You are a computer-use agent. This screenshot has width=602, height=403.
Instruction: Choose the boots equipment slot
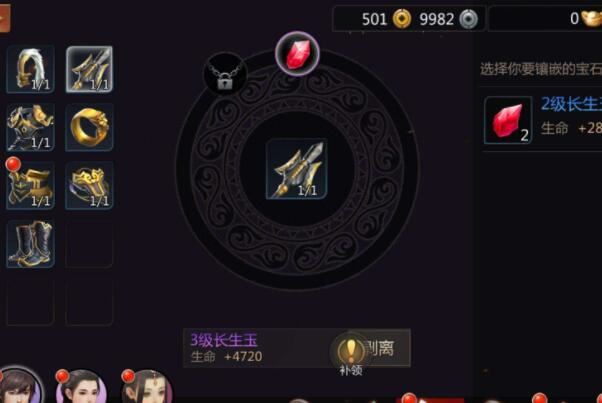(30, 244)
